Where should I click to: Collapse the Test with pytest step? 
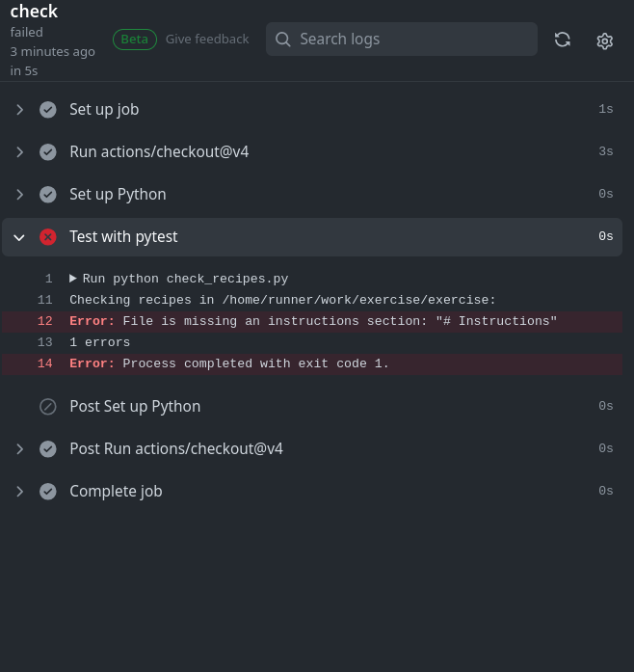coord(19,237)
